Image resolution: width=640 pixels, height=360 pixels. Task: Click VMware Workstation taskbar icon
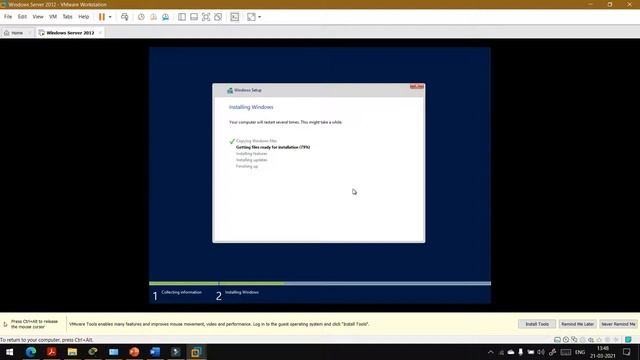coord(196,352)
